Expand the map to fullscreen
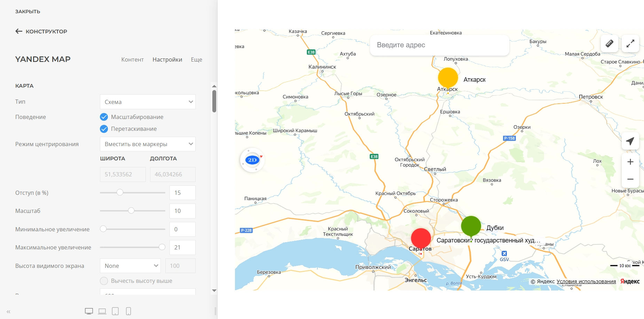Image resolution: width=644 pixels, height=319 pixels. 630,43
